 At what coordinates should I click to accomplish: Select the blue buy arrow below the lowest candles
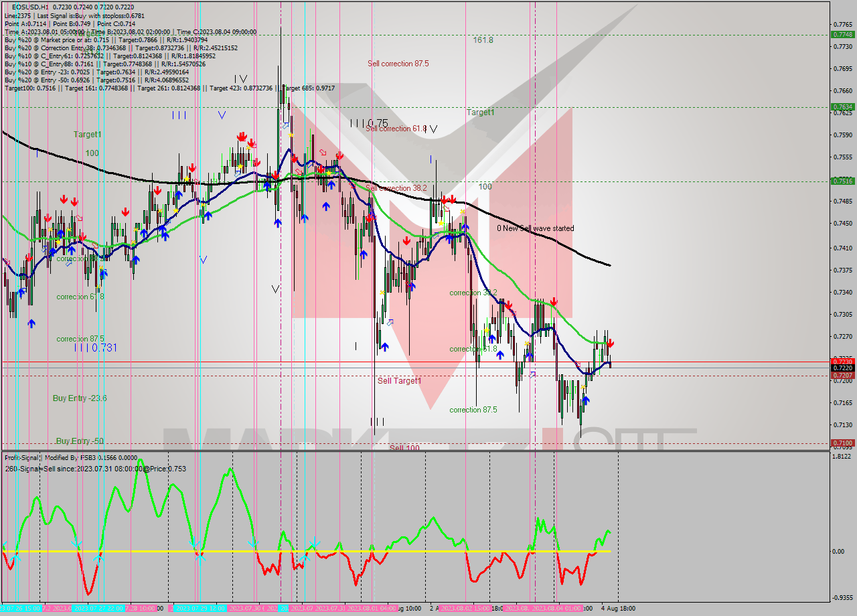point(586,400)
